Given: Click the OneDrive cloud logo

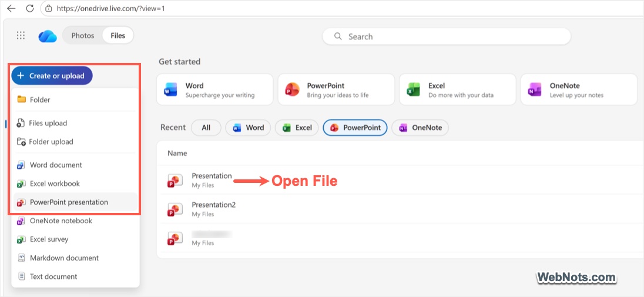Looking at the screenshot, I should coord(48,36).
